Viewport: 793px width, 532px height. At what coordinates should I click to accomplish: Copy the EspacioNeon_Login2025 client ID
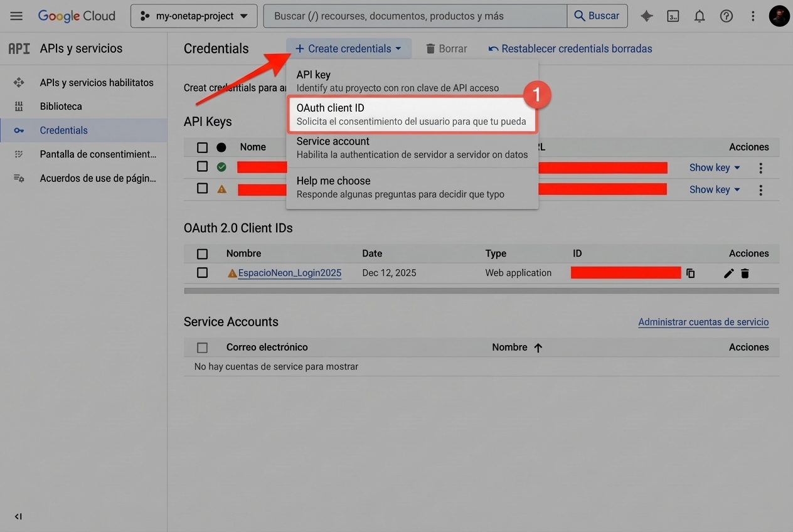click(691, 273)
